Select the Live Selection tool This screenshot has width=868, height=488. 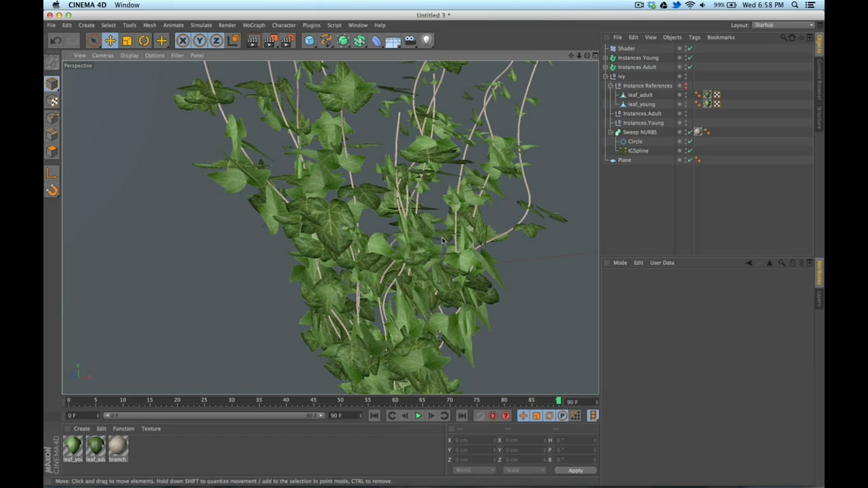click(x=94, y=41)
